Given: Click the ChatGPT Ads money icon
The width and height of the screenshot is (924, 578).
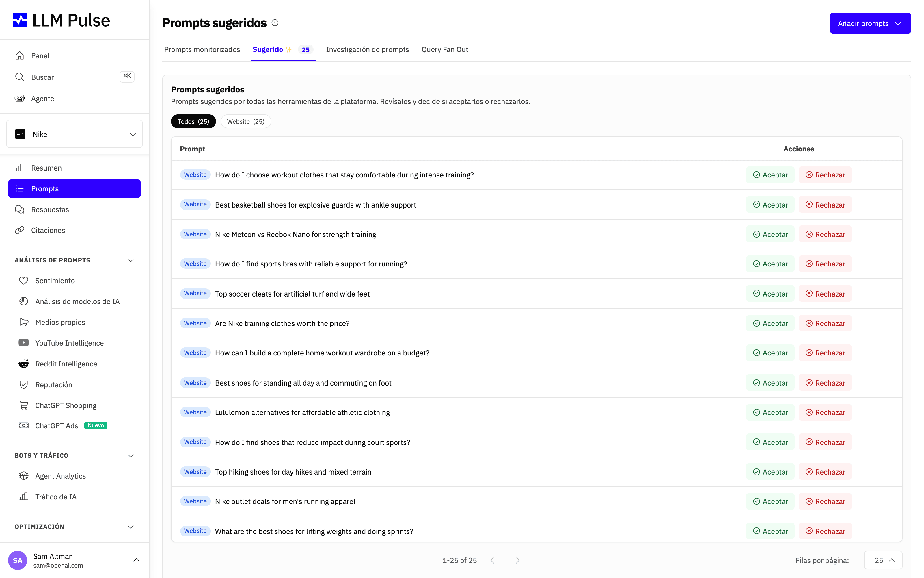Looking at the screenshot, I should (24, 425).
